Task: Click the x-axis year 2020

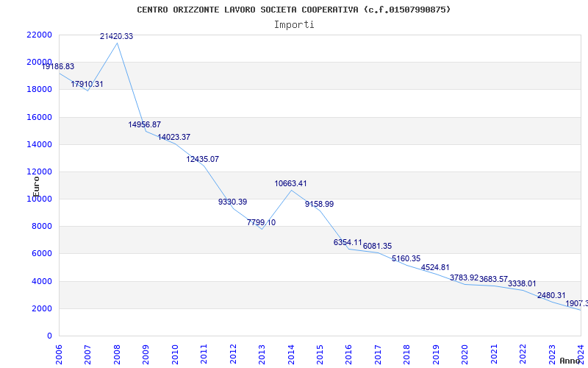Action: coord(465,354)
